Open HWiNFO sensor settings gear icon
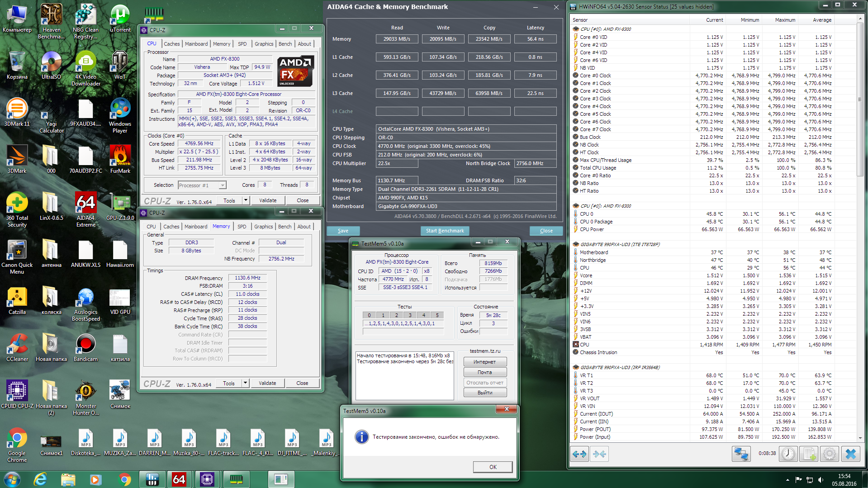 (x=830, y=454)
